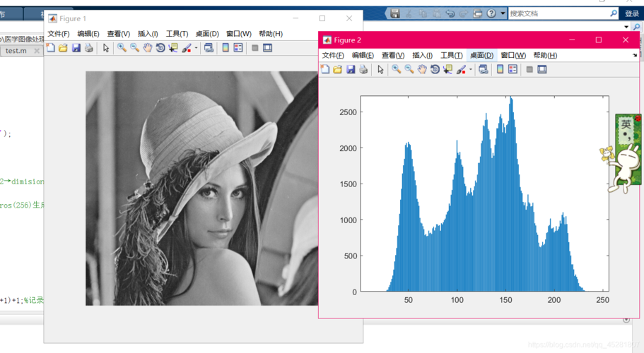
Task: Print figure icon in Figure 2 toolbar
Action: click(363, 69)
